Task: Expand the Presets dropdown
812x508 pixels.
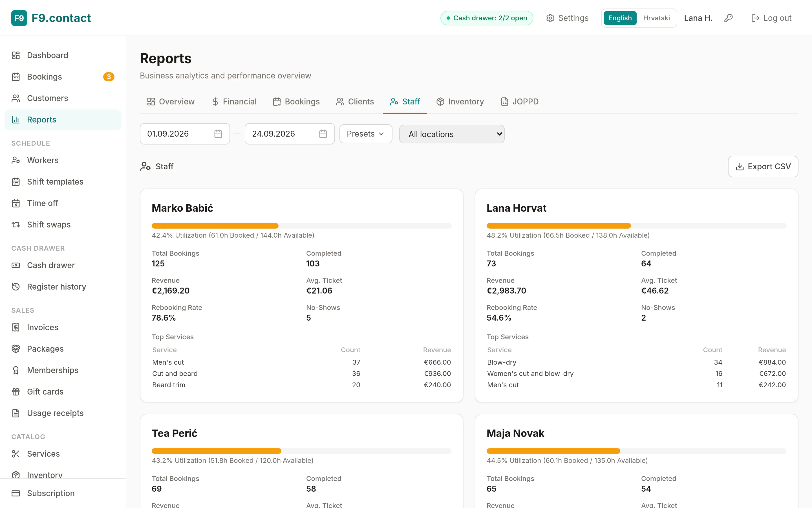Action: [x=366, y=134]
